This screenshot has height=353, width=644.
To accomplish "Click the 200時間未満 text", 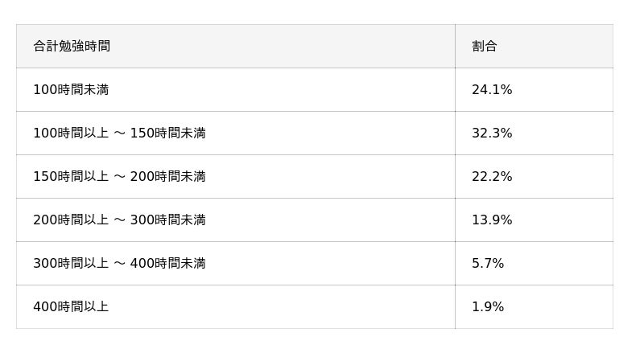I will [167, 177].
